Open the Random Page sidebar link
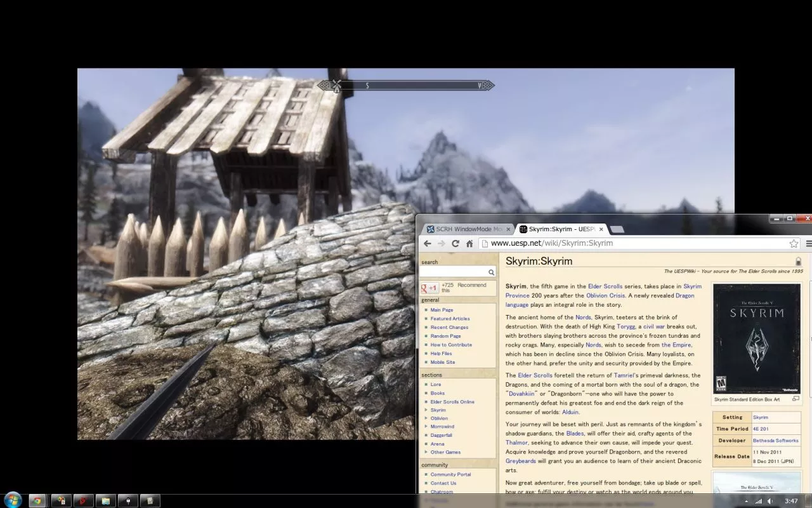Image resolution: width=812 pixels, height=508 pixels. [445, 336]
